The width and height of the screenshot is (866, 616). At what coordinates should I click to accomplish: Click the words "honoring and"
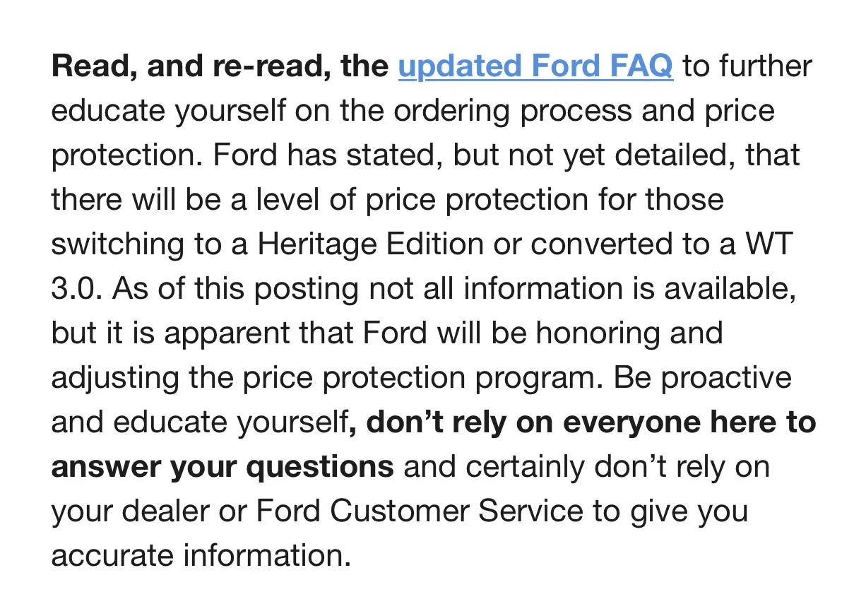tap(629, 334)
